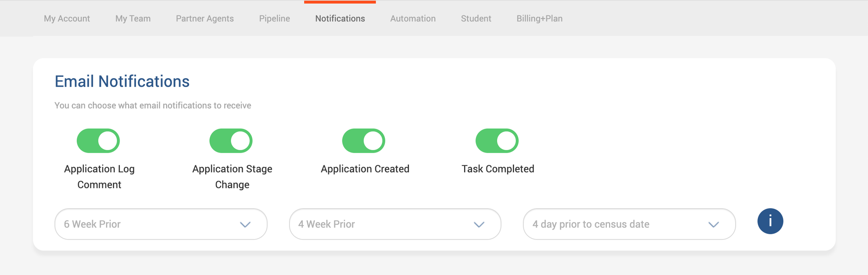Screen dimensions: 868x275
Task: Click the blue info icon
Action: pyautogui.click(x=770, y=222)
